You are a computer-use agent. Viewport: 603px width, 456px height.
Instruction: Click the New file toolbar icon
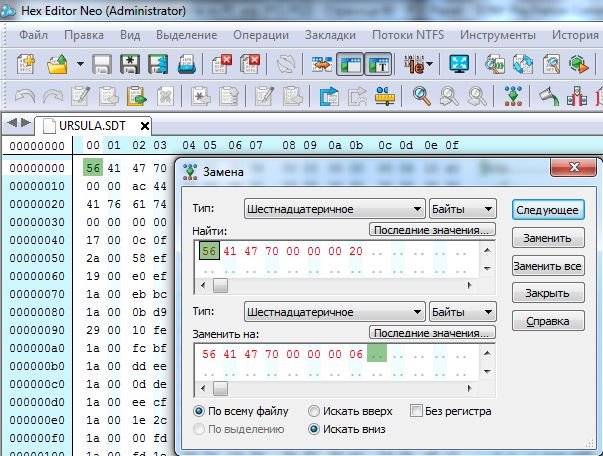coord(26,64)
